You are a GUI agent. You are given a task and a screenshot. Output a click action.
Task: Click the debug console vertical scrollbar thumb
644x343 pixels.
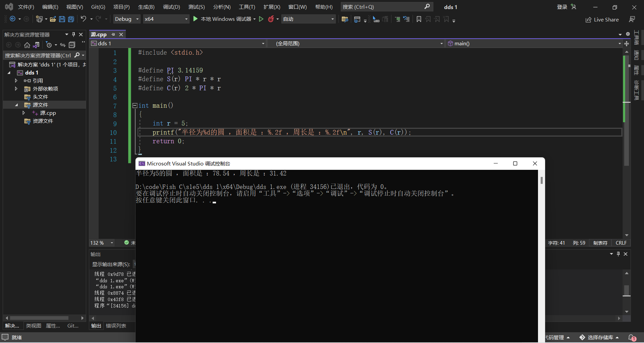click(x=541, y=180)
